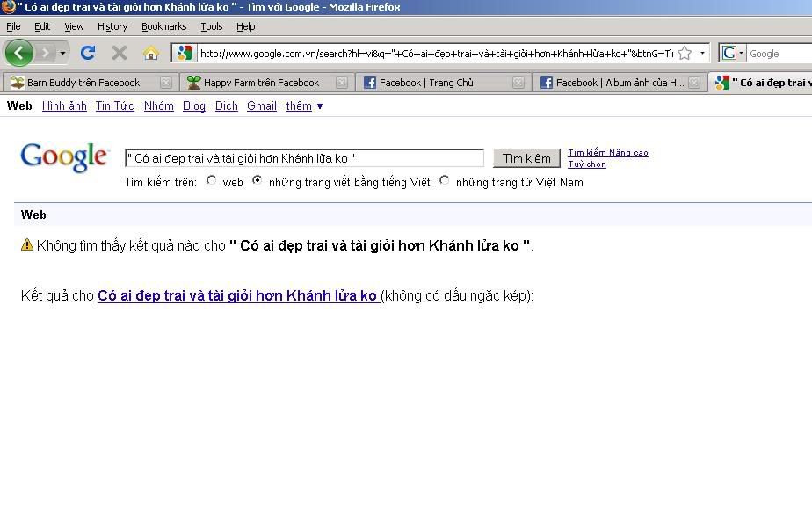
Task: Open the Dịch translate link
Action: (x=227, y=106)
